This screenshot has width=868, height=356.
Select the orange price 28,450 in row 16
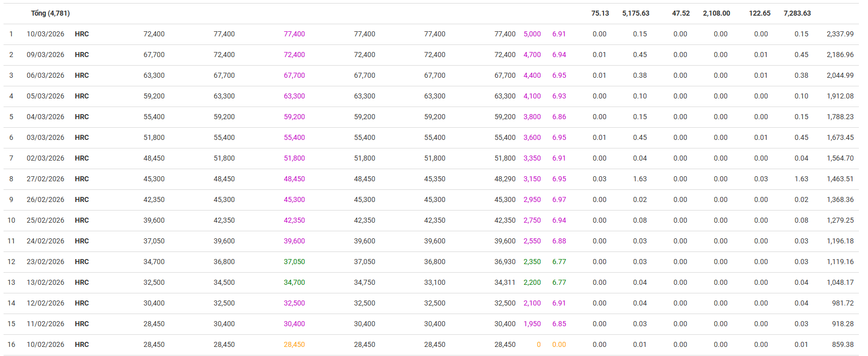[x=294, y=344]
